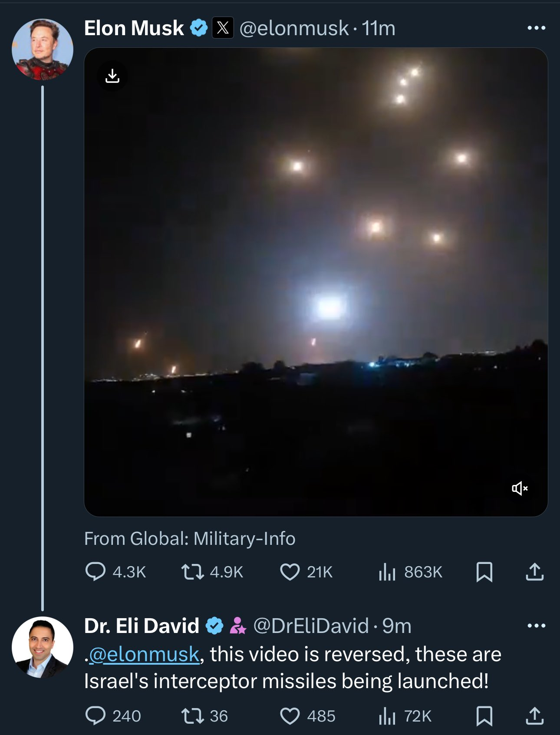560x735 pixels.
Task: Like Elon Musk's post
Action: (x=290, y=572)
